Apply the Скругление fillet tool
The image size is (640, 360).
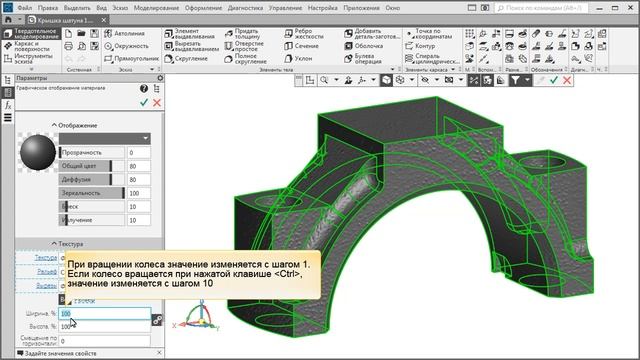(x=186, y=59)
